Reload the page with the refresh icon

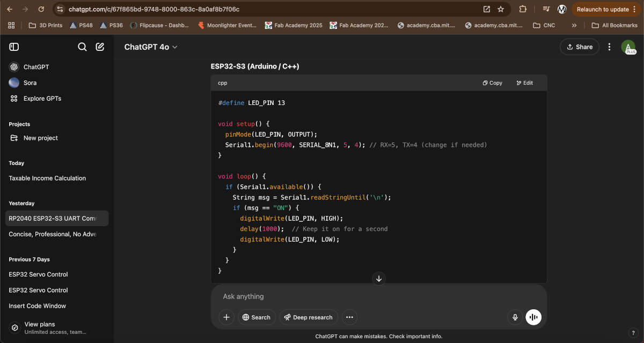click(x=41, y=9)
